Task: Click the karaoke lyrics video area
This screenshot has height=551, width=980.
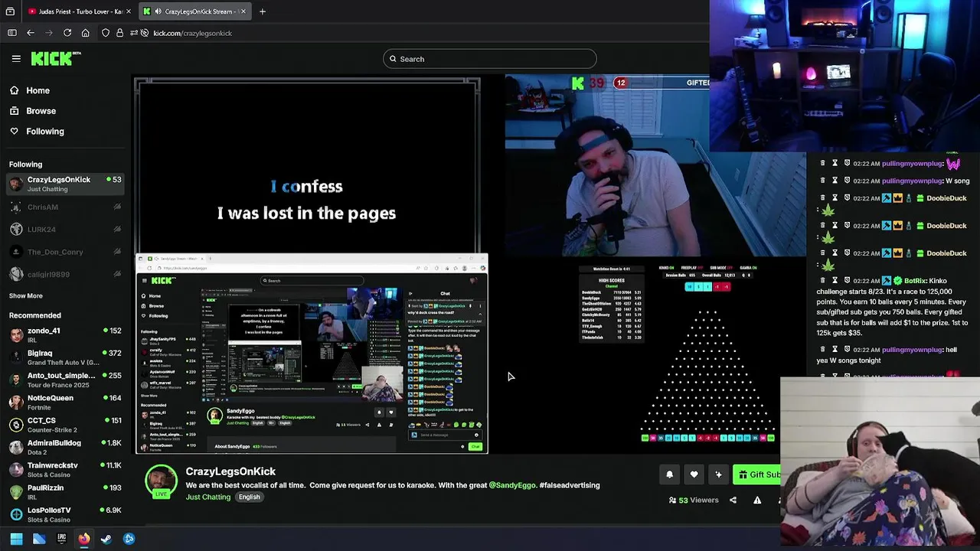Action: pos(307,166)
